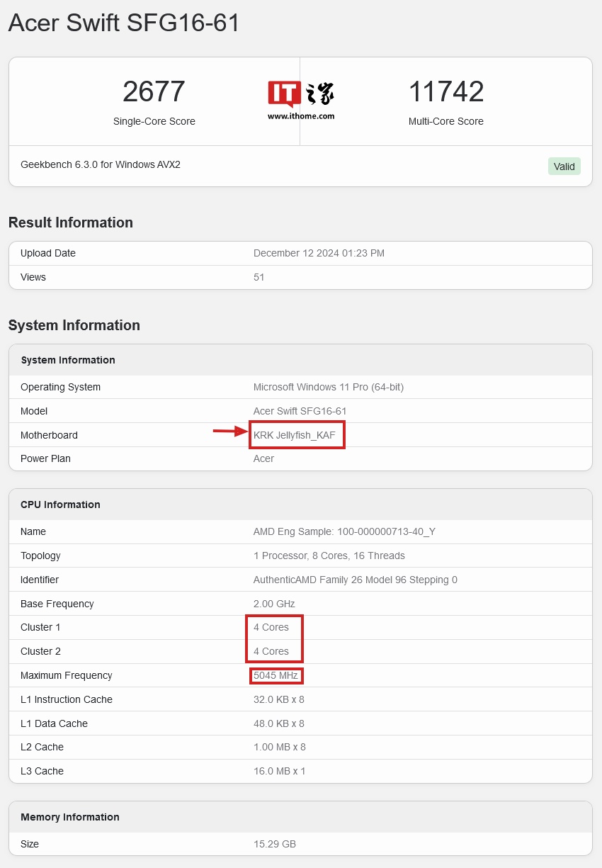
Task: Click the Acer Swift SFG16-61 page title
Action: point(124,23)
